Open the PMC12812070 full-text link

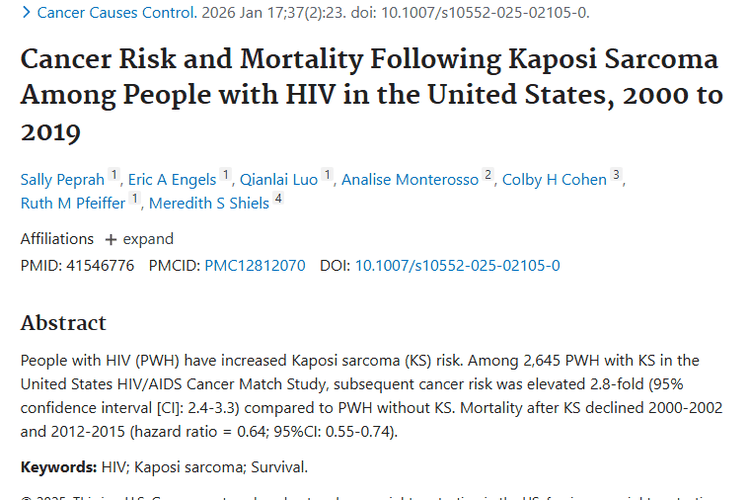(255, 265)
